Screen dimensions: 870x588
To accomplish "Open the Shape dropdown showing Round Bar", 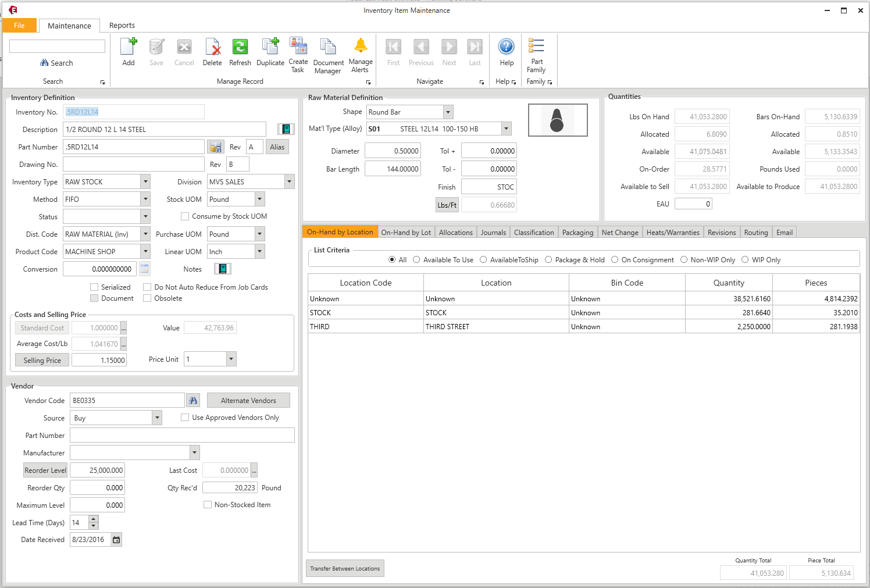I will 447,112.
